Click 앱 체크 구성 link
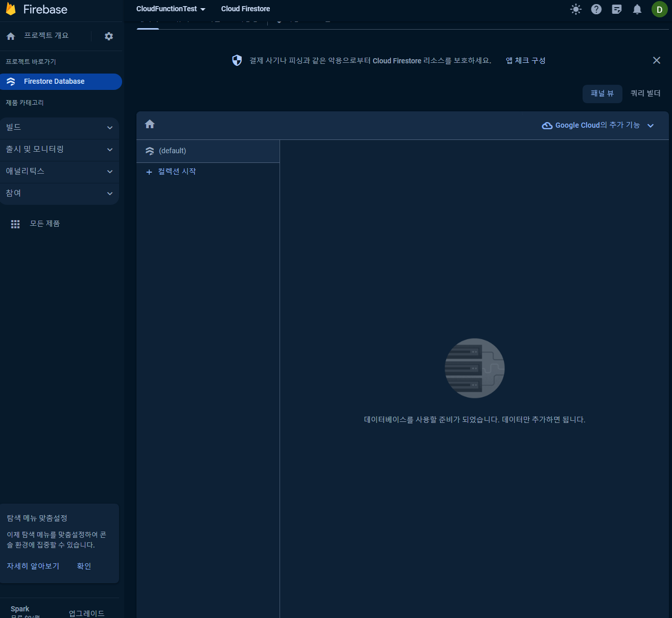The height and width of the screenshot is (618, 672). click(x=526, y=60)
